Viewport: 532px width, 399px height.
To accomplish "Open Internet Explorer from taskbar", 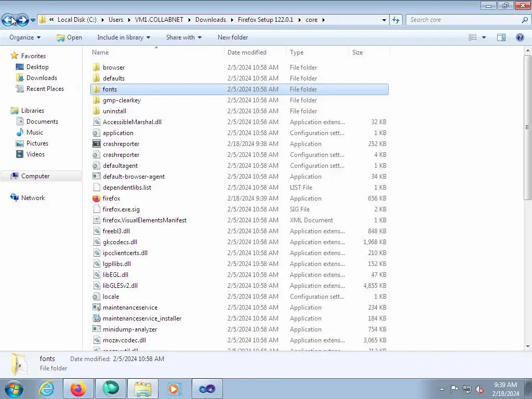I will (x=46, y=389).
